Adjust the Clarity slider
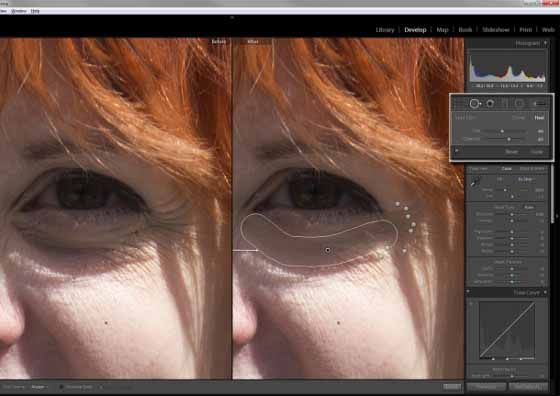This screenshot has height=396, width=560. click(x=512, y=269)
